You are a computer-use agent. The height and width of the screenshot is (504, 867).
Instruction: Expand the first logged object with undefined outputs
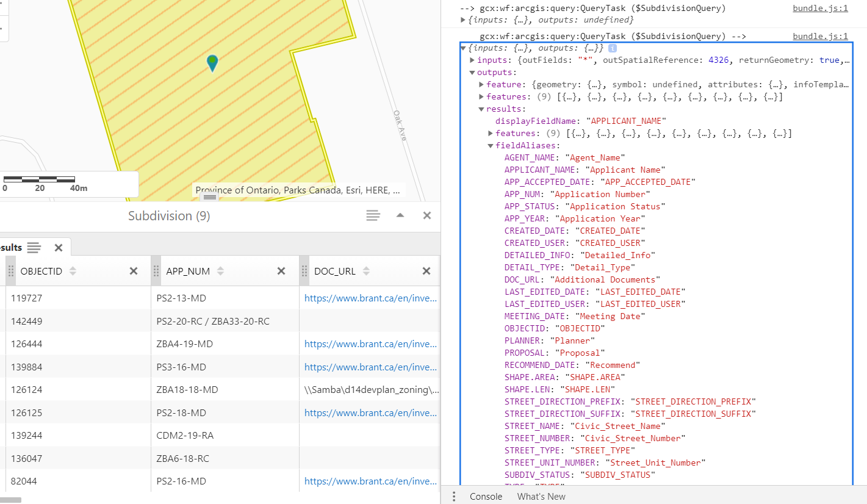point(464,21)
